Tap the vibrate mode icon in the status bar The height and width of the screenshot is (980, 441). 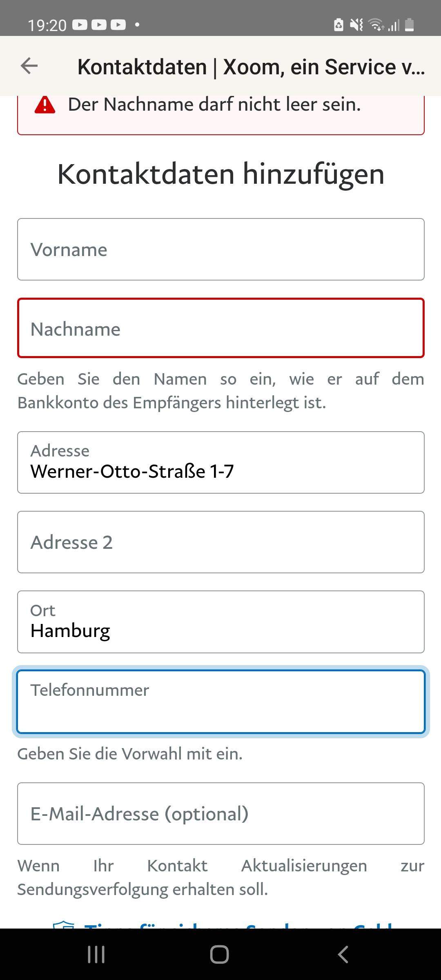click(356, 25)
